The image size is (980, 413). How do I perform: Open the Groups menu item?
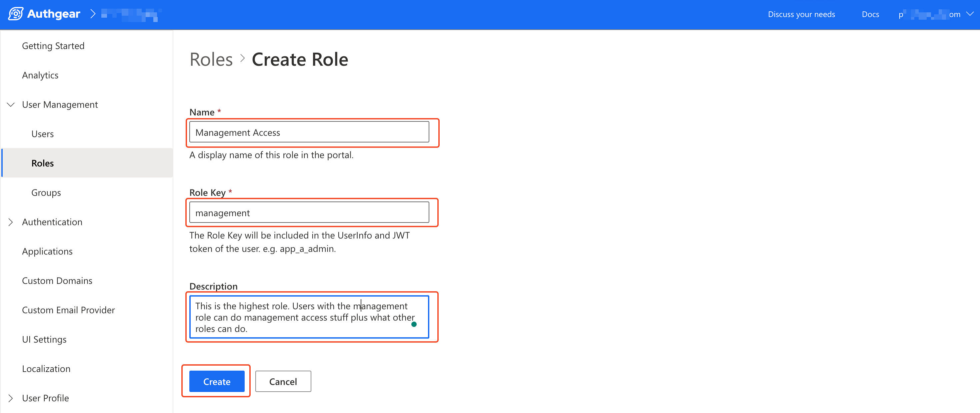(x=46, y=192)
